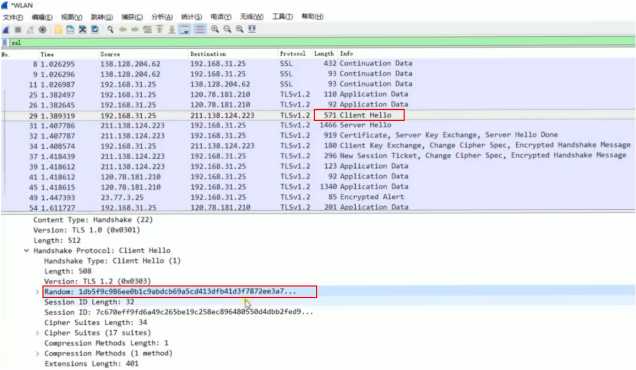Select packet 32 Certificate, Server Key Exchange row

click(x=318, y=136)
